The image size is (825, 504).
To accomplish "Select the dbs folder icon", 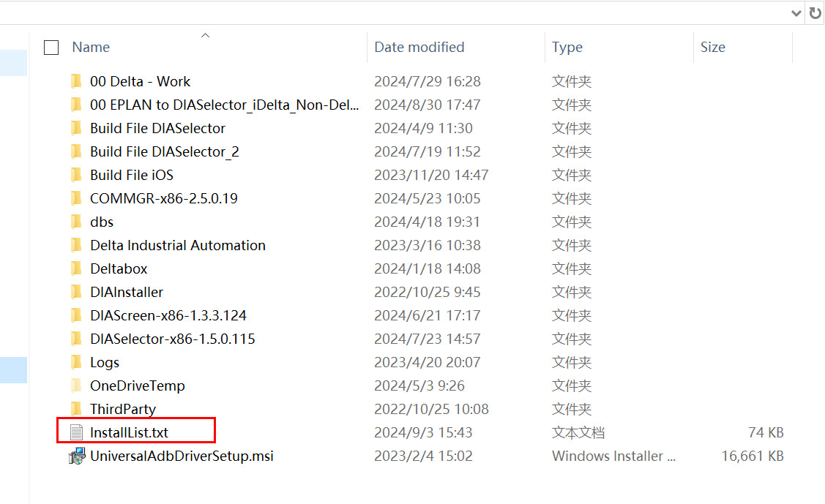I will [x=77, y=222].
